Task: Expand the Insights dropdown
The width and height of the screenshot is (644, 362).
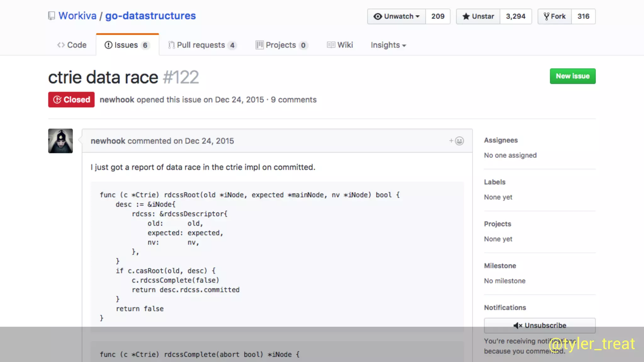Action: pyautogui.click(x=388, y=45)
